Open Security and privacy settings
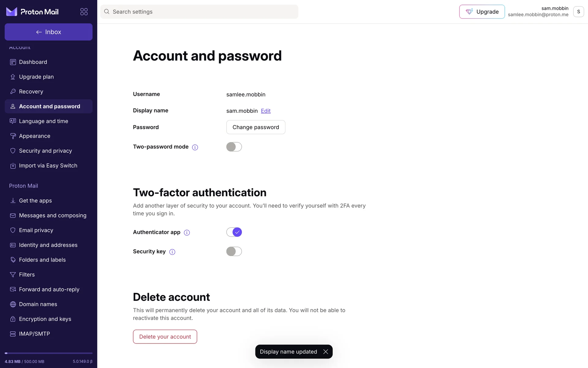The width and height of the screenshot is (588, 368). (45, 151)
